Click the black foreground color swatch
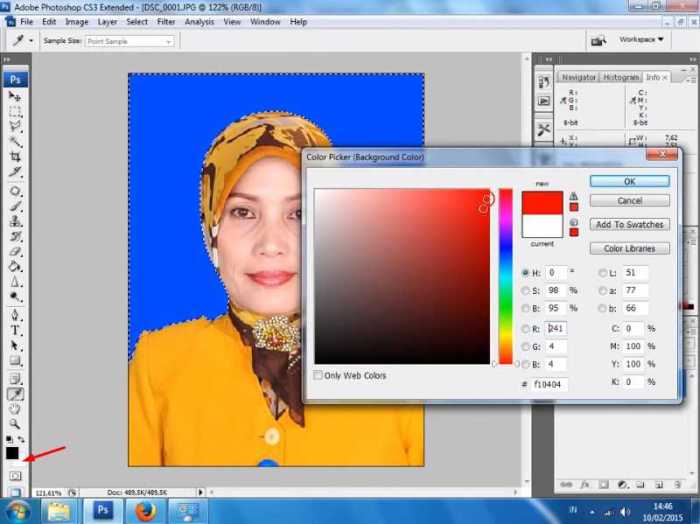Viewport: 700px width, 524px height. coord(12,453)
